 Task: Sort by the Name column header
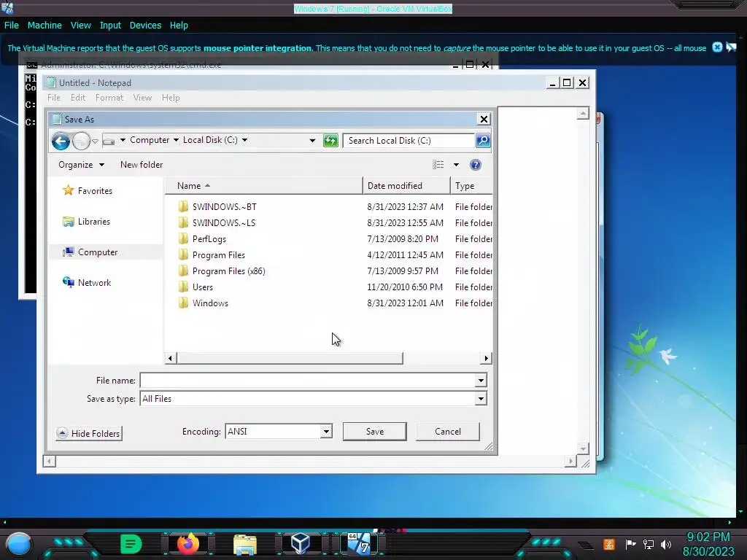264,186
